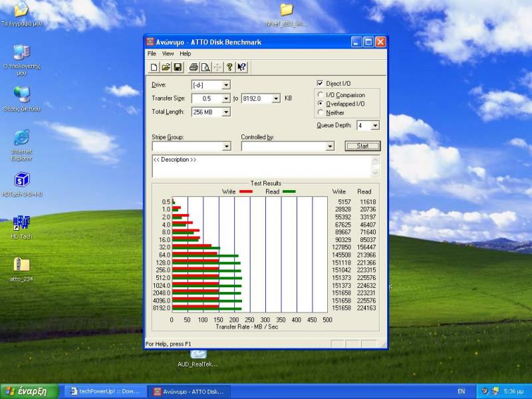Screen dimensions: 532x399
Task: Select the AUD_RealTek desktop icon
Action: (198, 359)
